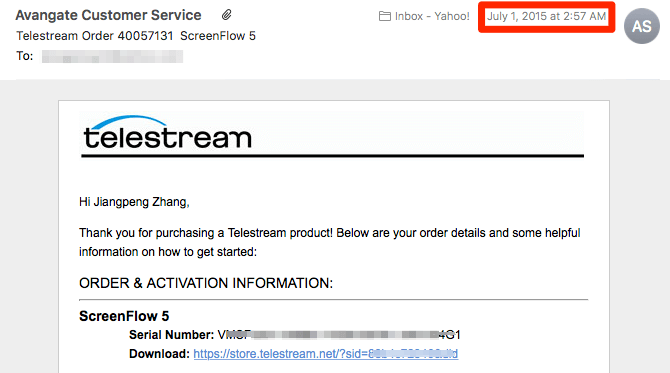This screenshot has width=670, height=373.
Task: Click the Serial Number: label
Action: (x=171, y=335)
